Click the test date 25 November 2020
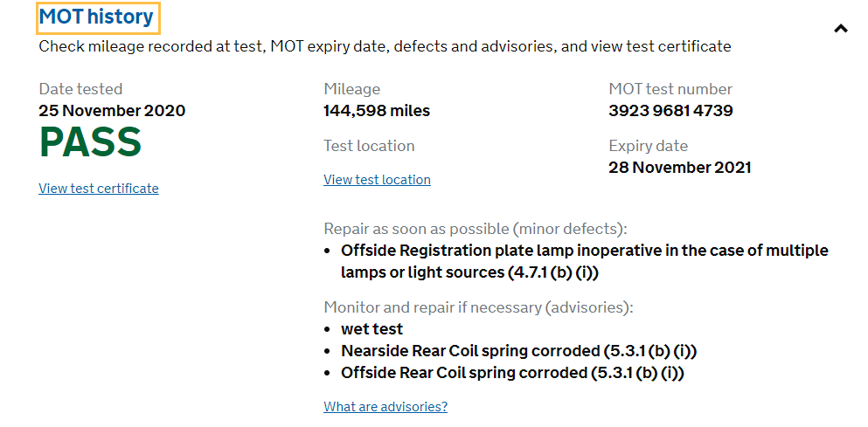 [112, 111]
